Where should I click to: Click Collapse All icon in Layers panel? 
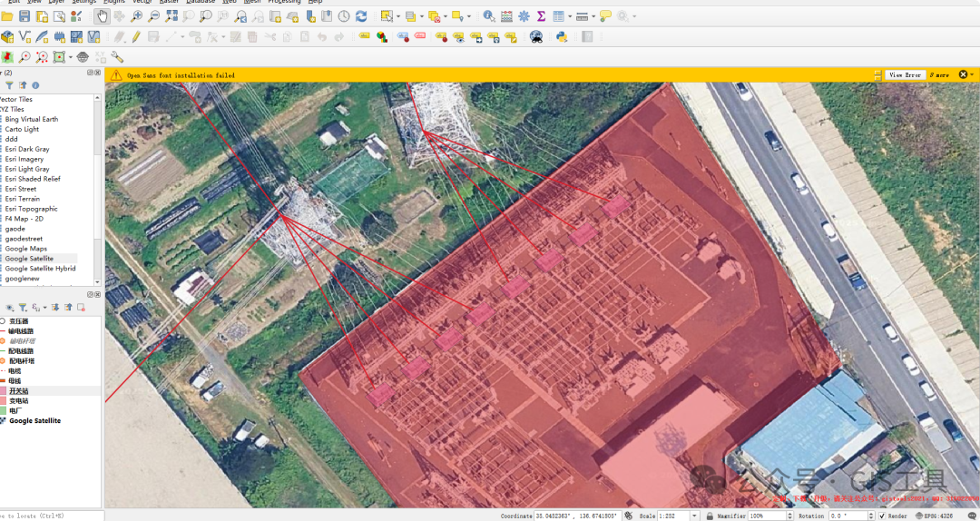(68, 308)
